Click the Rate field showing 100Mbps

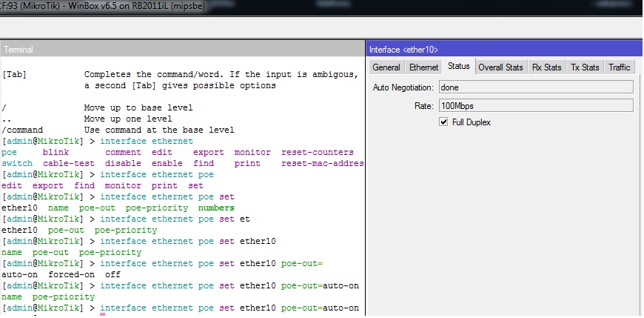[x=536, y=106]
